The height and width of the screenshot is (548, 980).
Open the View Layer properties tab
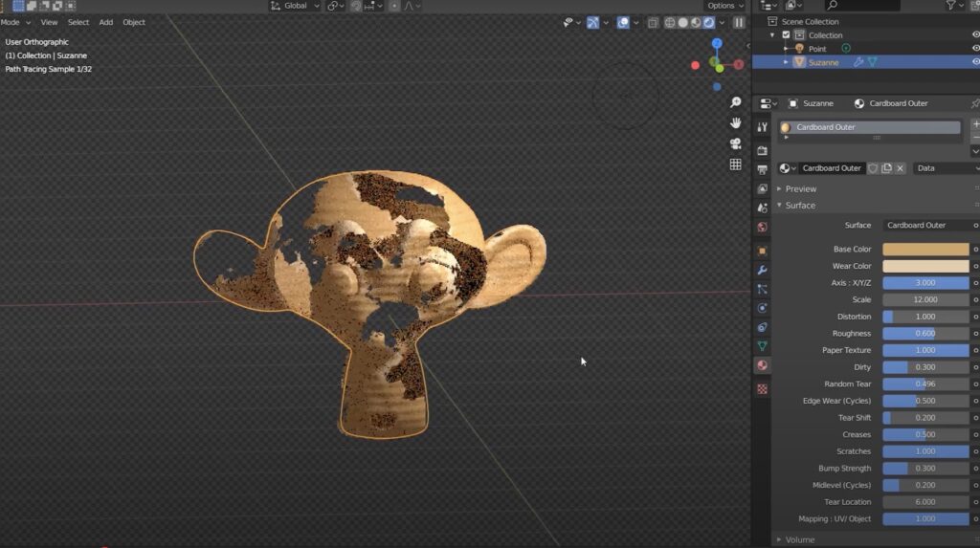[x=762, y=188]
